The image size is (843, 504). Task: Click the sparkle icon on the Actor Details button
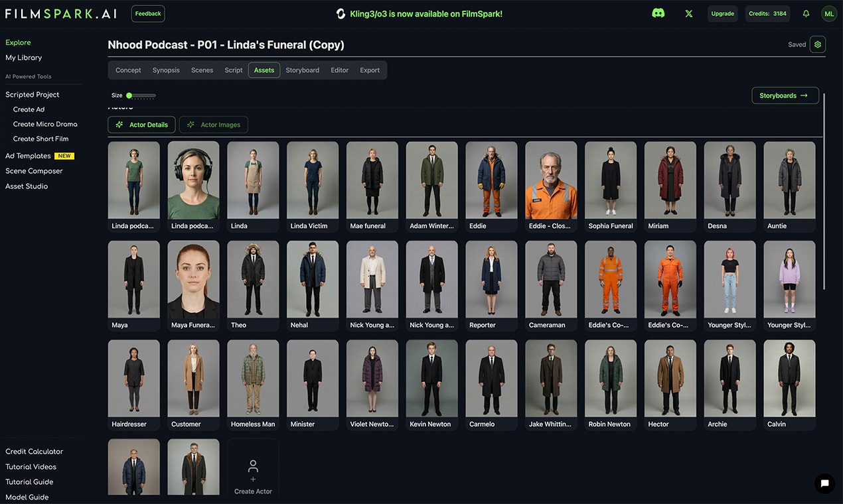click(x=119, y=124)
